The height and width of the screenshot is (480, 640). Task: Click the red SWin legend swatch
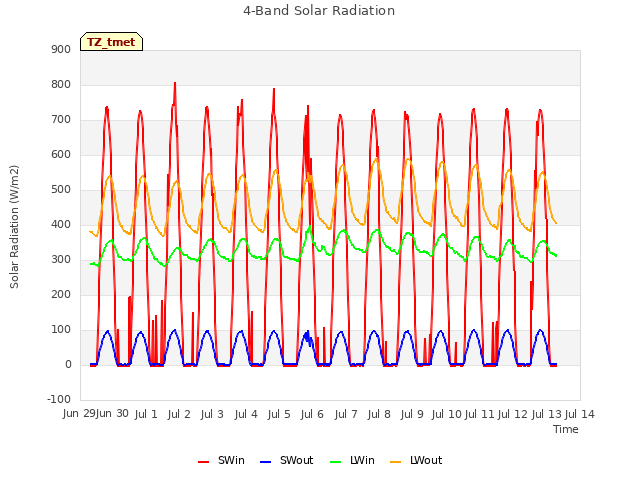click(203, 462)
